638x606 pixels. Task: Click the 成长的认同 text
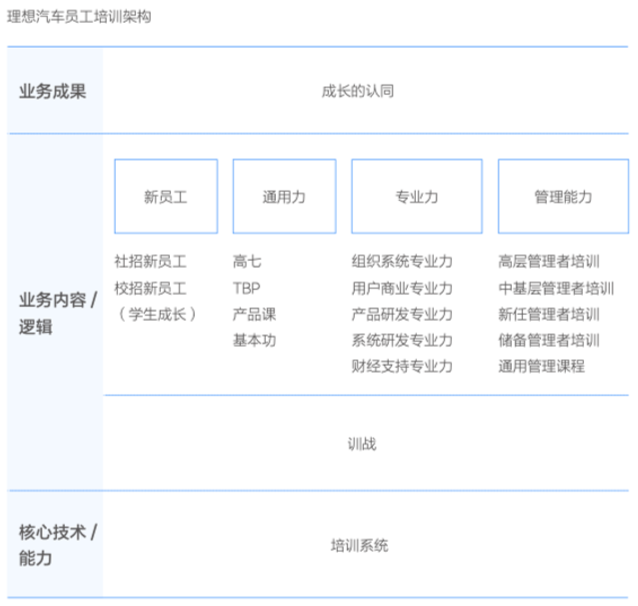pyautogui.click(x=358, y=91)
